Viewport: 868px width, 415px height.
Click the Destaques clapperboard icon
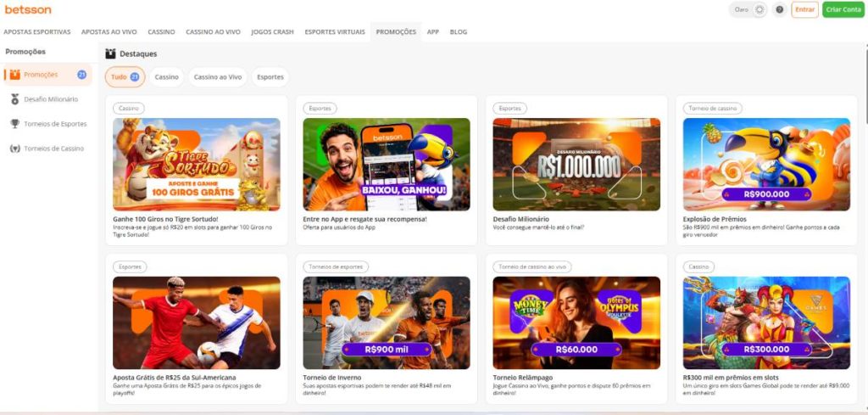111,53
